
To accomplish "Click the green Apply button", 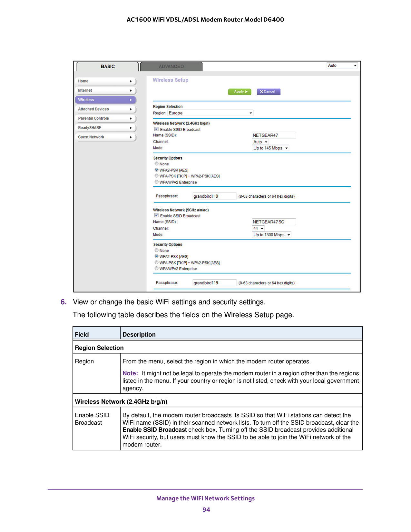I will 240,92.
